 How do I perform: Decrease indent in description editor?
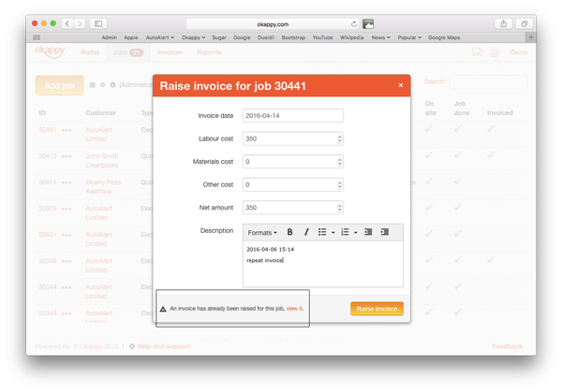pos(368,232)
